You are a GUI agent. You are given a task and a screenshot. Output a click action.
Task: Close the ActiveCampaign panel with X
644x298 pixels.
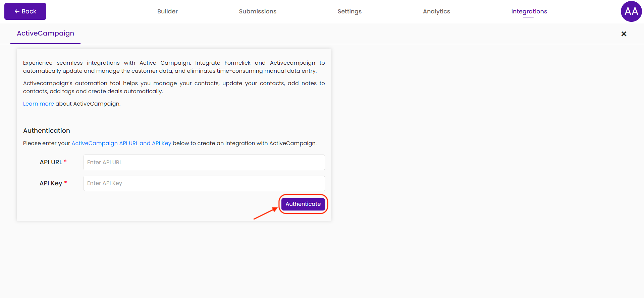click(624, 34)
